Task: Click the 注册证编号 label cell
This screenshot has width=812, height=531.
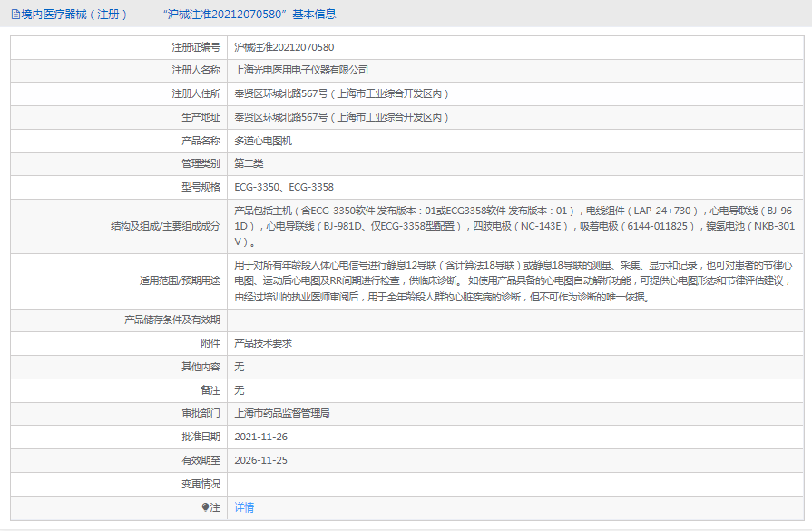Action: click(x=196, y=48)
